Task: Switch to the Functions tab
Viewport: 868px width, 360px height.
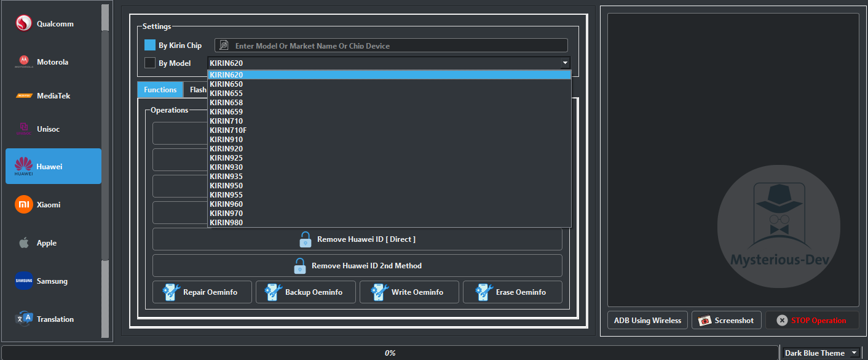Action: coord(160,90)
